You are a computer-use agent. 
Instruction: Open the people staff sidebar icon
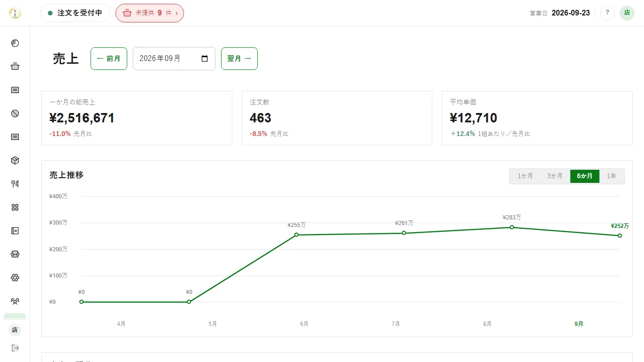tap(15, 301)
